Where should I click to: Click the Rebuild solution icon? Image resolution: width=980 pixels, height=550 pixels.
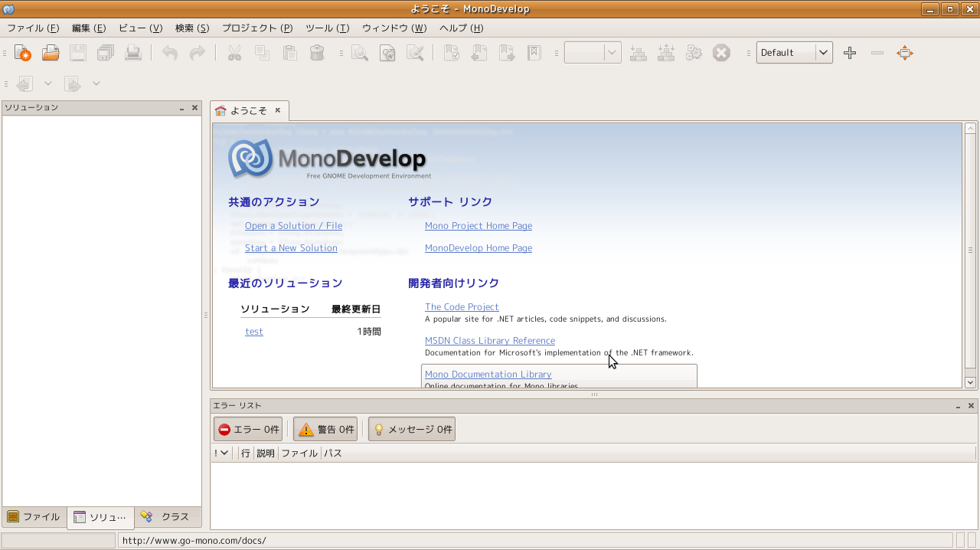click(x=666, y=53)
